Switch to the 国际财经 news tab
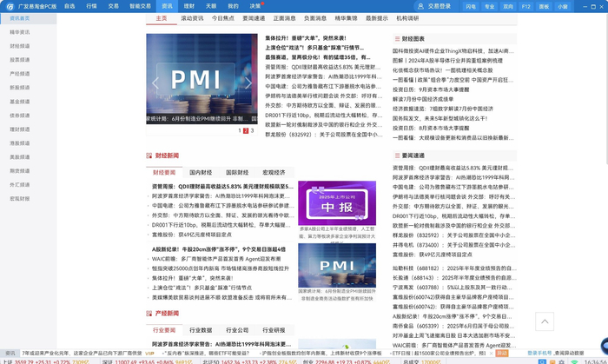Image resolution: width=608 pixels, height=364 pixels. [x=237, y=173]
